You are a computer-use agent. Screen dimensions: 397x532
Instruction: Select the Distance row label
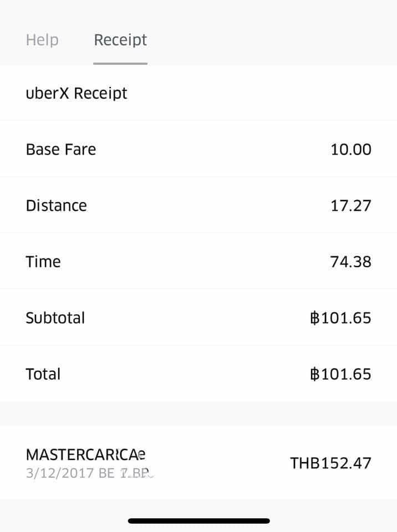pyautogui.click(x=56, y=206)
